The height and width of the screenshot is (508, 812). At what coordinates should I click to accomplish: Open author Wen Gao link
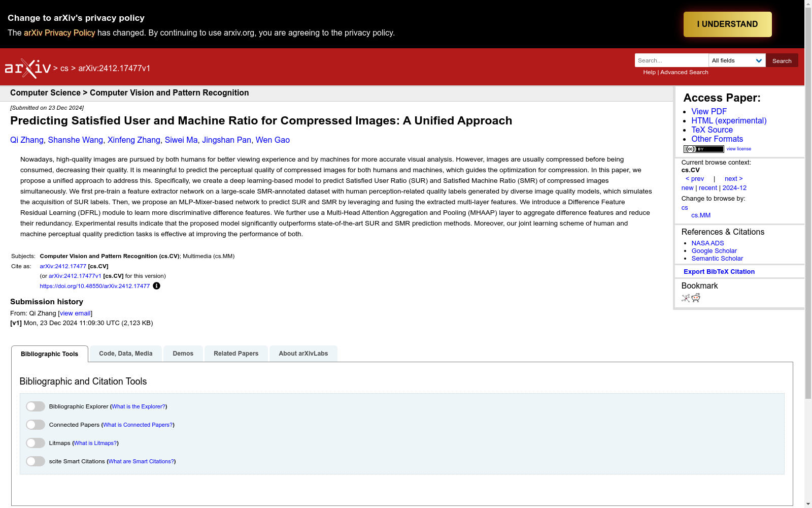[x=273, y=140]
